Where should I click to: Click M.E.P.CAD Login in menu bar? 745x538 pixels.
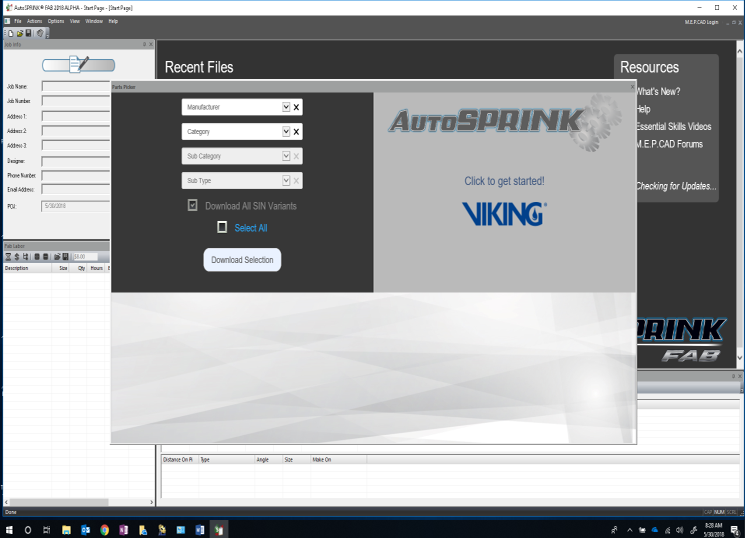(x=701, y=22)
